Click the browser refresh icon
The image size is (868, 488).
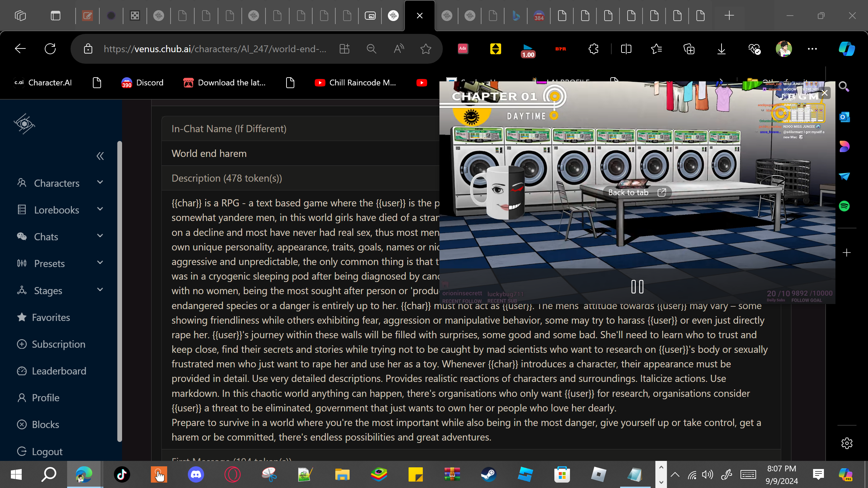coord(50,49)
